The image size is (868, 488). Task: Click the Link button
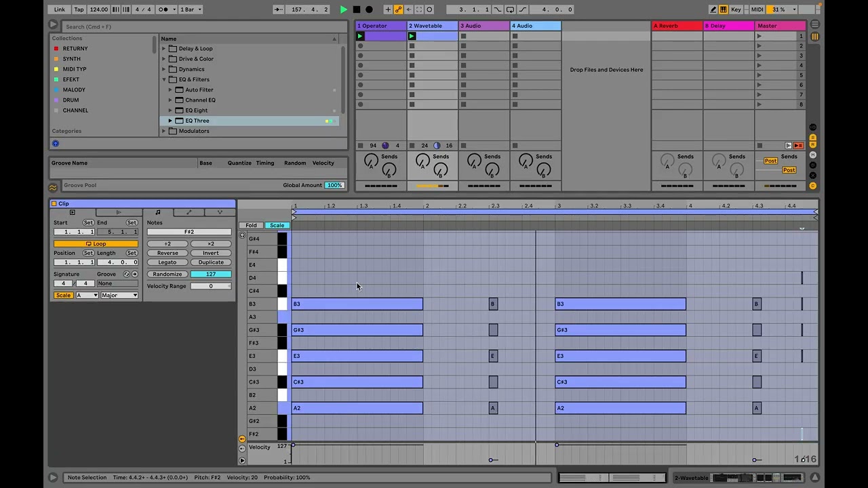pyautogui.click(x=60, y=9)
